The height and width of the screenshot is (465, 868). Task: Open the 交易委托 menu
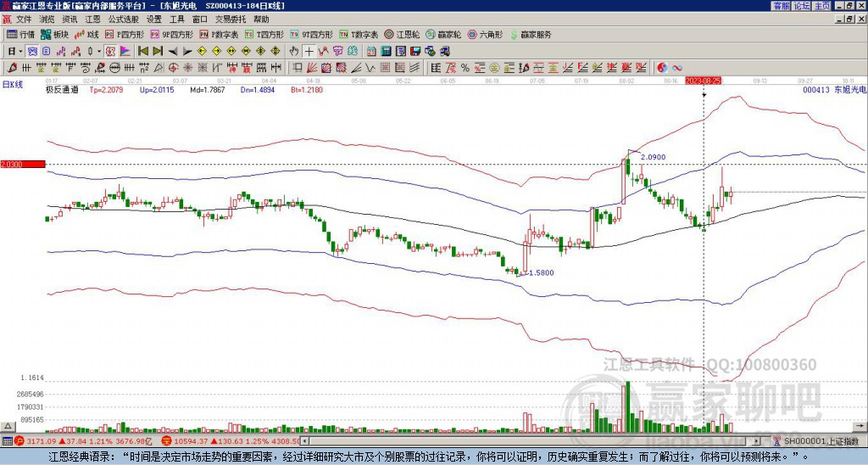pos(231,20)
